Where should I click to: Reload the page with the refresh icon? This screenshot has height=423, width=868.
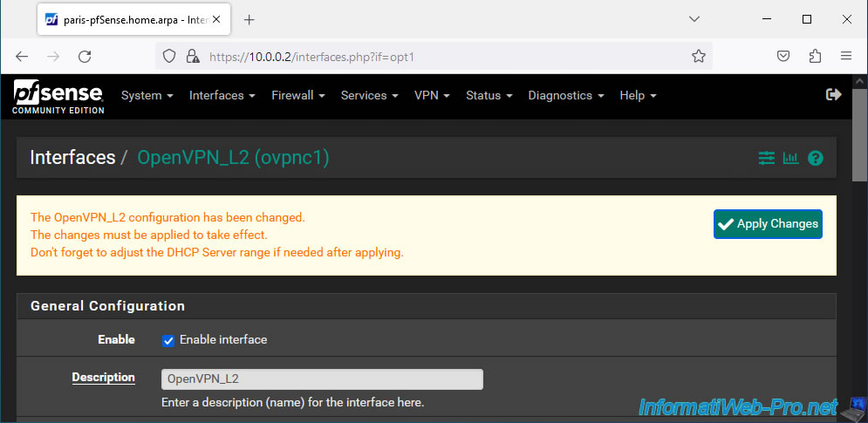pyautogui.click(x=85, y=56)
